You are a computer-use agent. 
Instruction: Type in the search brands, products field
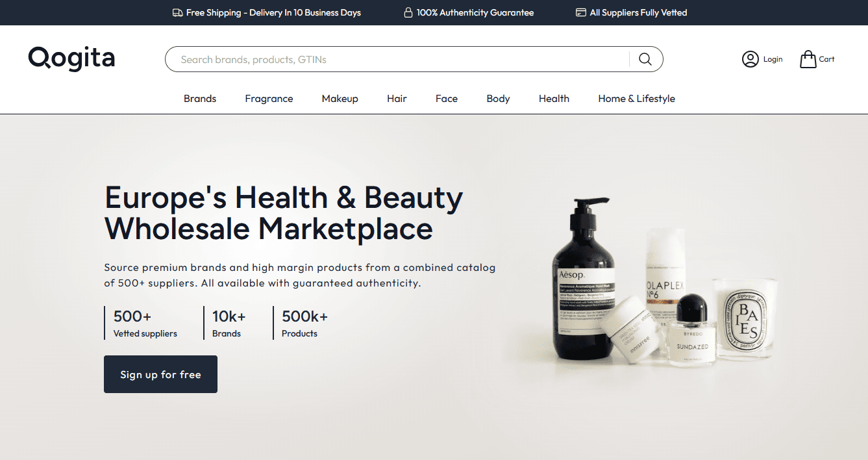click(x=396, y=59)
